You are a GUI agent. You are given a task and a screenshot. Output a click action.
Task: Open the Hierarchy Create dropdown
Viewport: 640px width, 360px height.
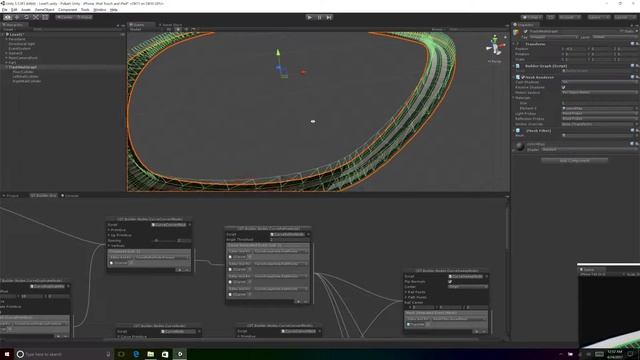click(9, 29)
